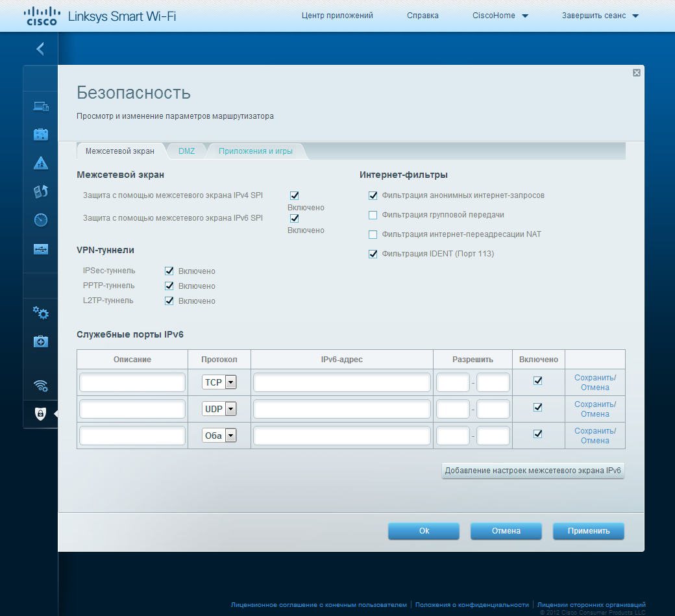Open the end user license agreement link
The image size is (675, 616).
pos(319,605)
